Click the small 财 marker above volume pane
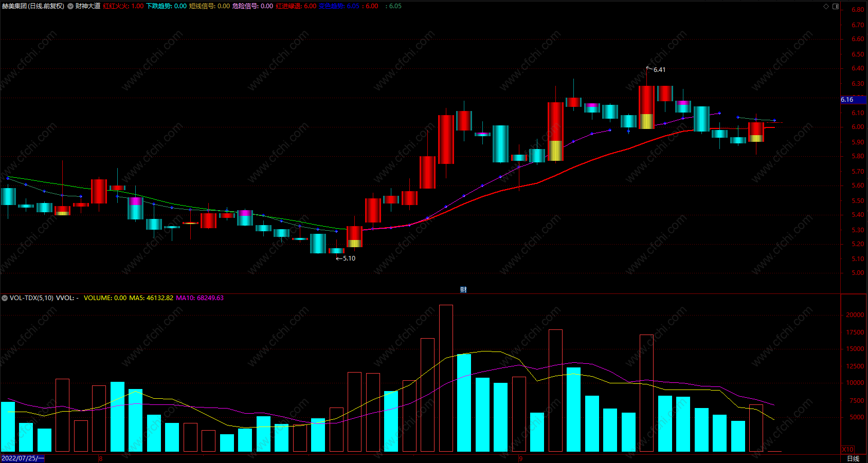 [x=463, y=290]
